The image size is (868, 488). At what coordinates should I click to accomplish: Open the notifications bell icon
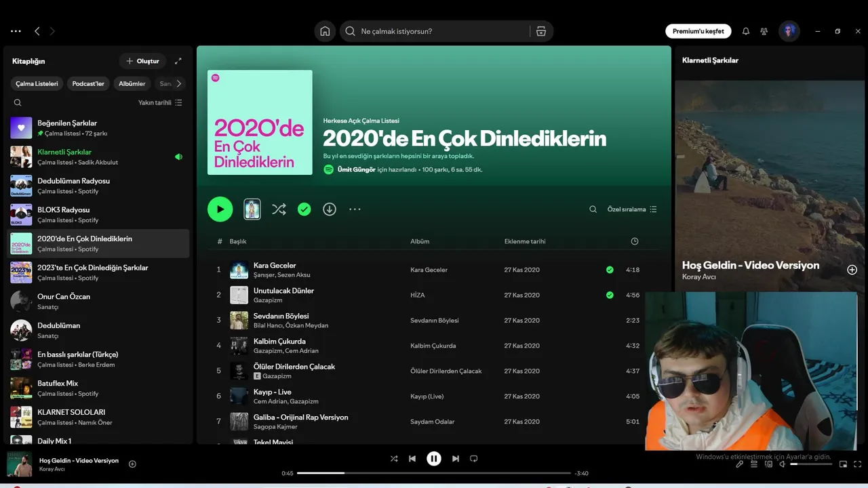746,31
